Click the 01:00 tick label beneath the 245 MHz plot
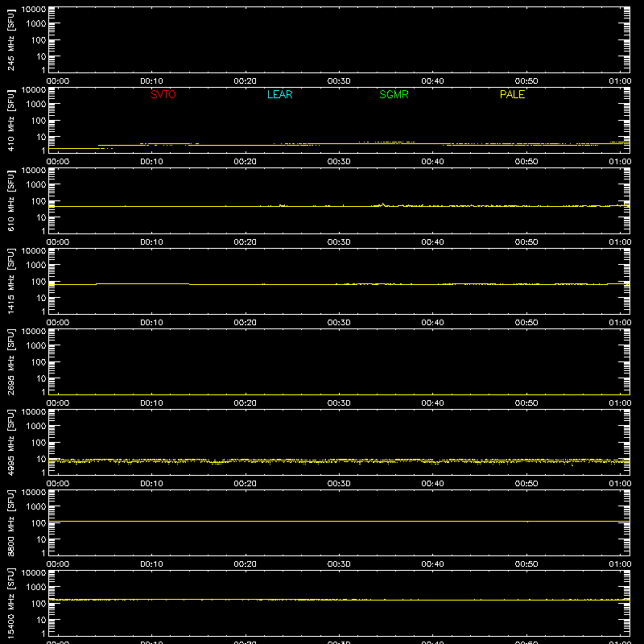644x644 pixels. point(620,81)
